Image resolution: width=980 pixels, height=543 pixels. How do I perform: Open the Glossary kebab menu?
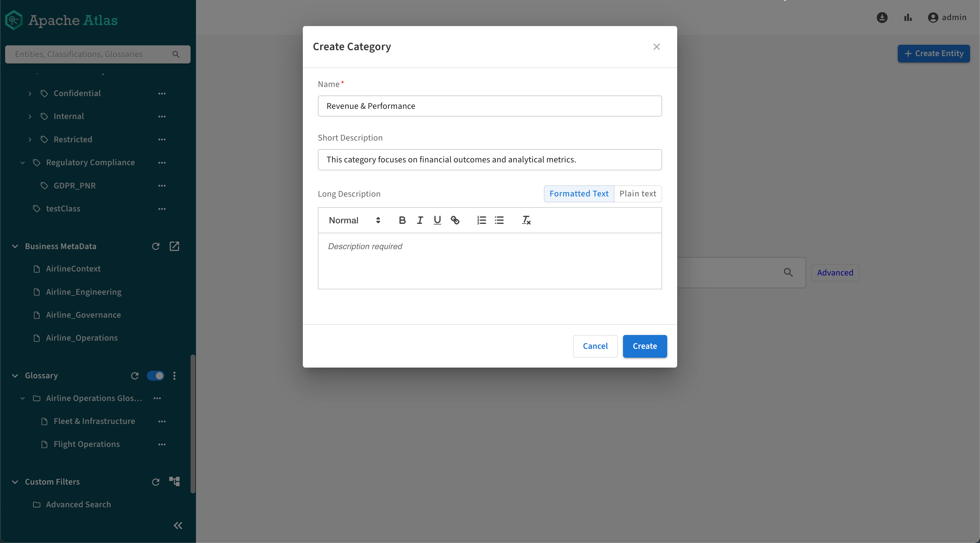174,376
